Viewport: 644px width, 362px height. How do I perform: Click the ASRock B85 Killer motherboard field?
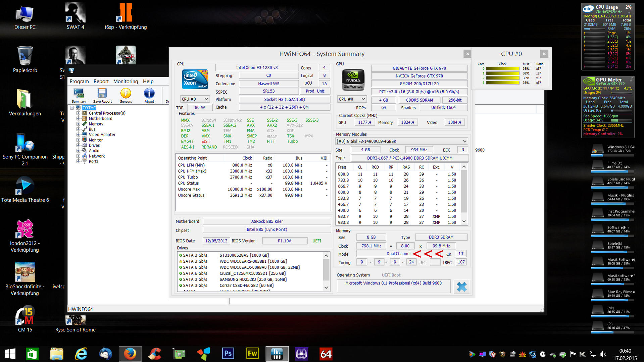point(267,221)
